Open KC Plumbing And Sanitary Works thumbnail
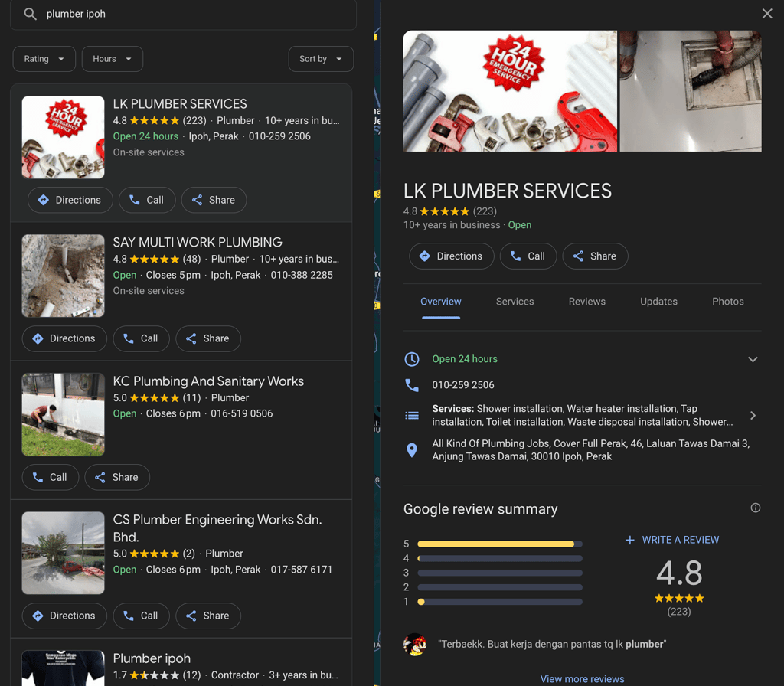784x686 pixels. point(63,414)
